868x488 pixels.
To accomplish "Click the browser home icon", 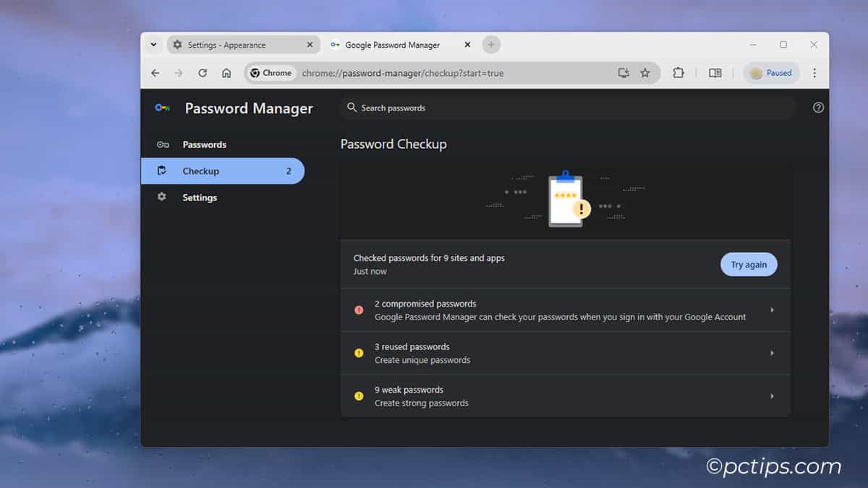I will click(226, 72).
